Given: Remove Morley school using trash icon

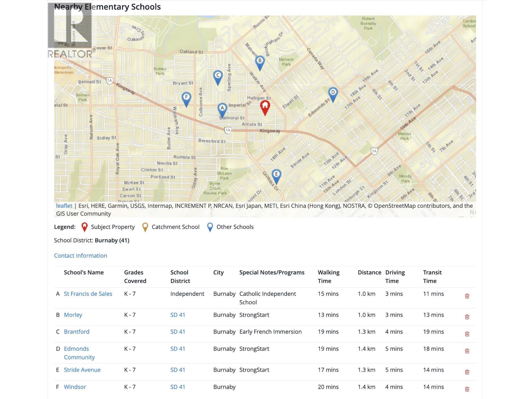Looking at the screenshot, I should tap(467, 317).
